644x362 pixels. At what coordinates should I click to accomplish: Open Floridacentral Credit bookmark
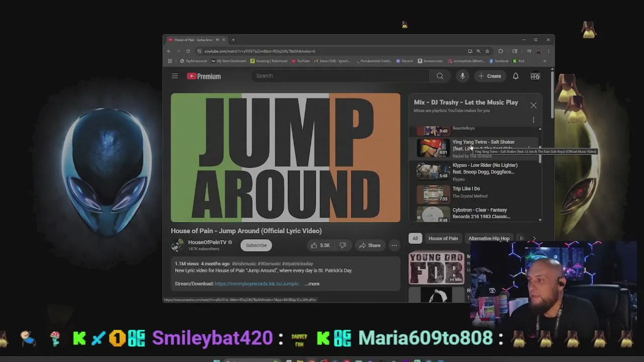pyautogui.click(x=373, y=61)
